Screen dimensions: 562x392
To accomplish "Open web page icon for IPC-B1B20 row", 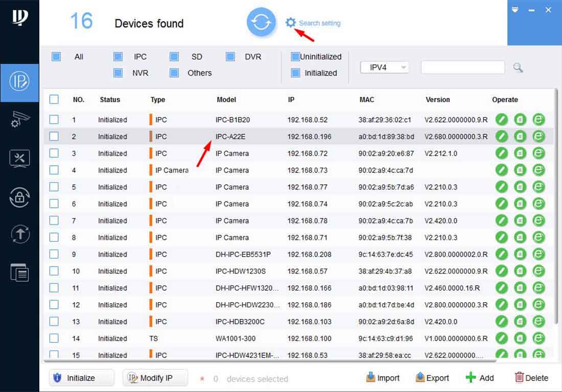I will (538, 119).
